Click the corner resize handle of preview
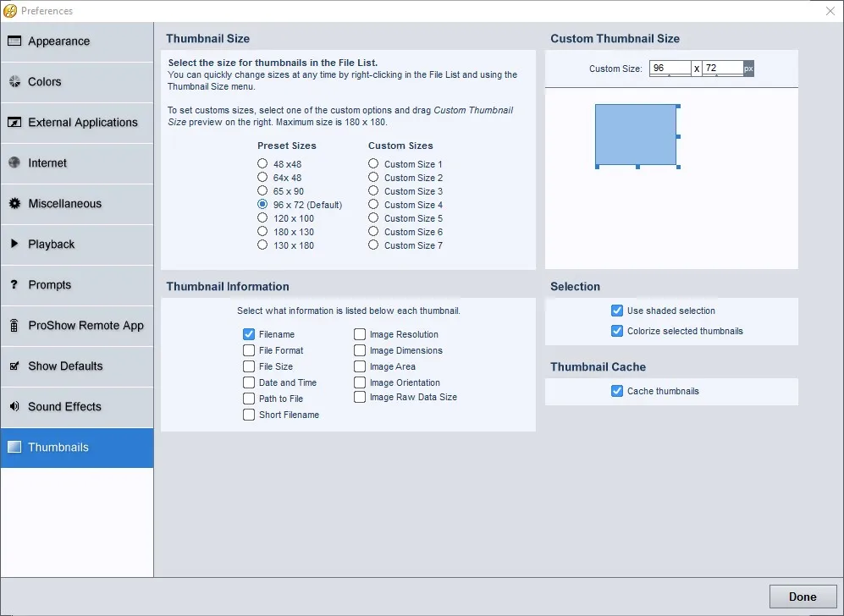This screenshot has height=616, width=844. [678, 167]
